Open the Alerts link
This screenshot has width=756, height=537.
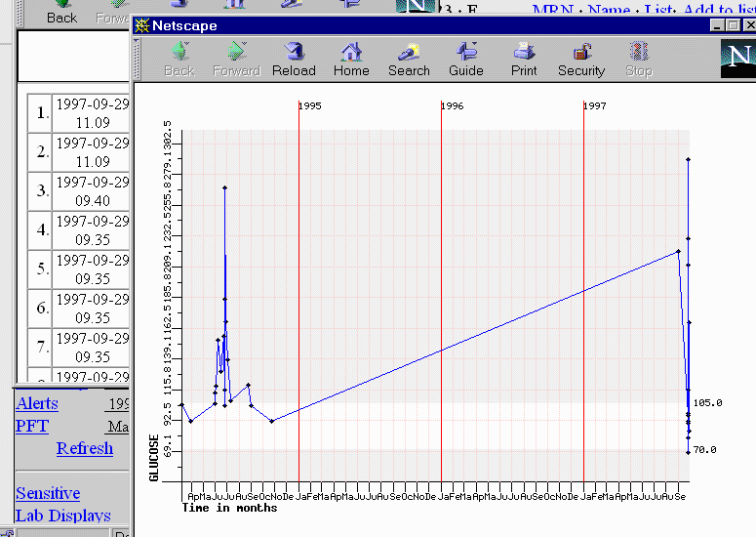(37, 403)
